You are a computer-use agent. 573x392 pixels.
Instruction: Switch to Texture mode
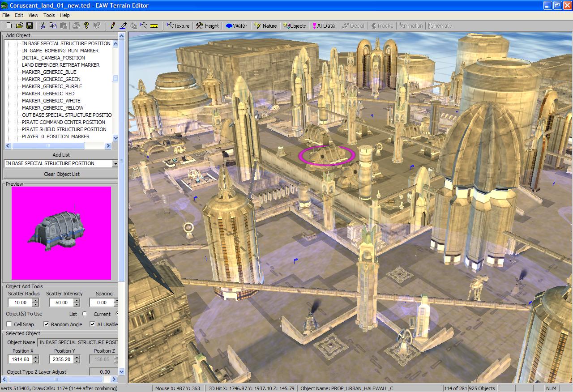coord(178,26)
